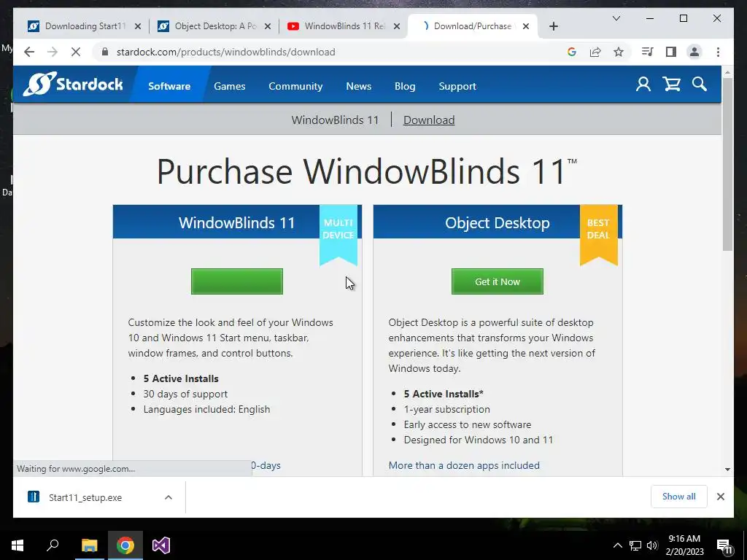747x560 pixels.
Task: Open a new browser tab with plus
Action: tap(553, 26)
